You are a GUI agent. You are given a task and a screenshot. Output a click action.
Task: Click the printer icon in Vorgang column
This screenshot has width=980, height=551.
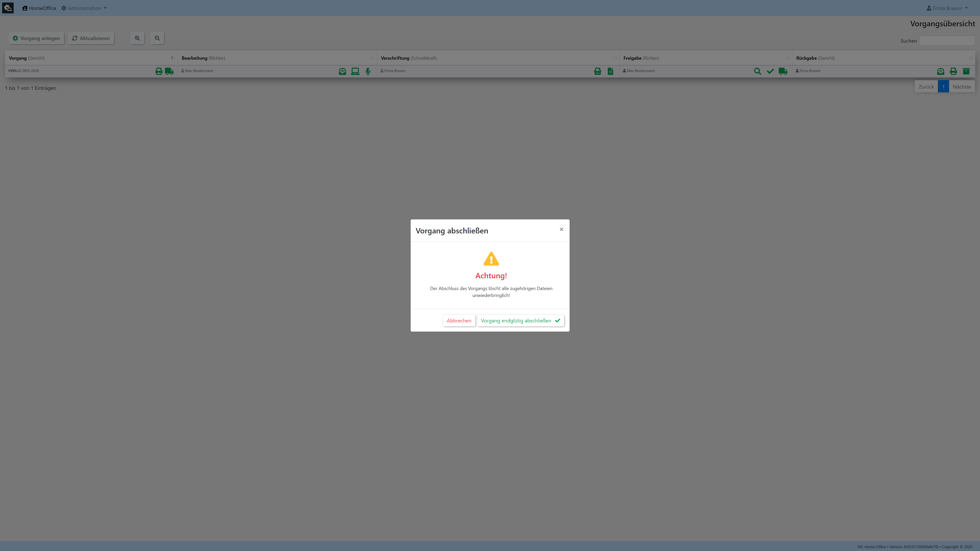coord(159,71)
